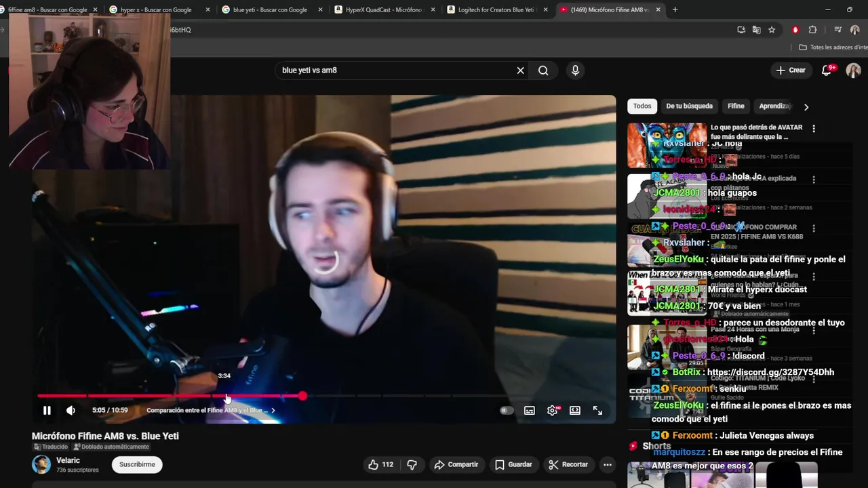Pause the YouTube video
The image size is (868, 488).
point(47,410)
